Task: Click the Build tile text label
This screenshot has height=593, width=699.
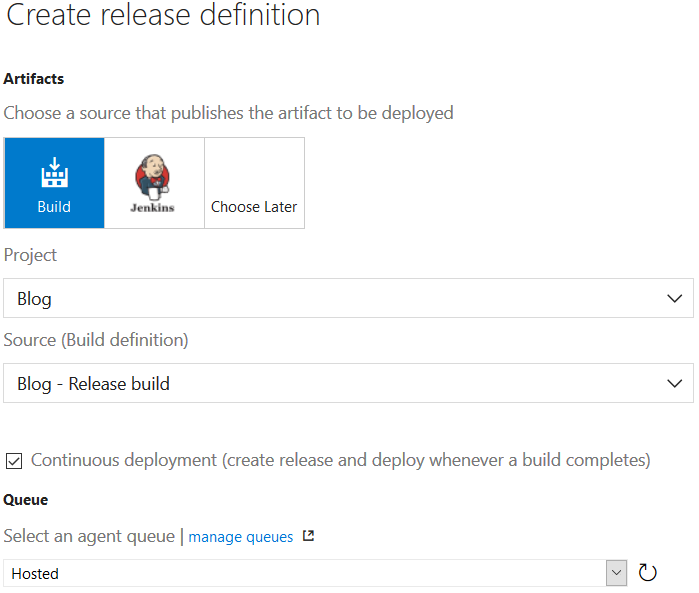Action: [54, 207]
